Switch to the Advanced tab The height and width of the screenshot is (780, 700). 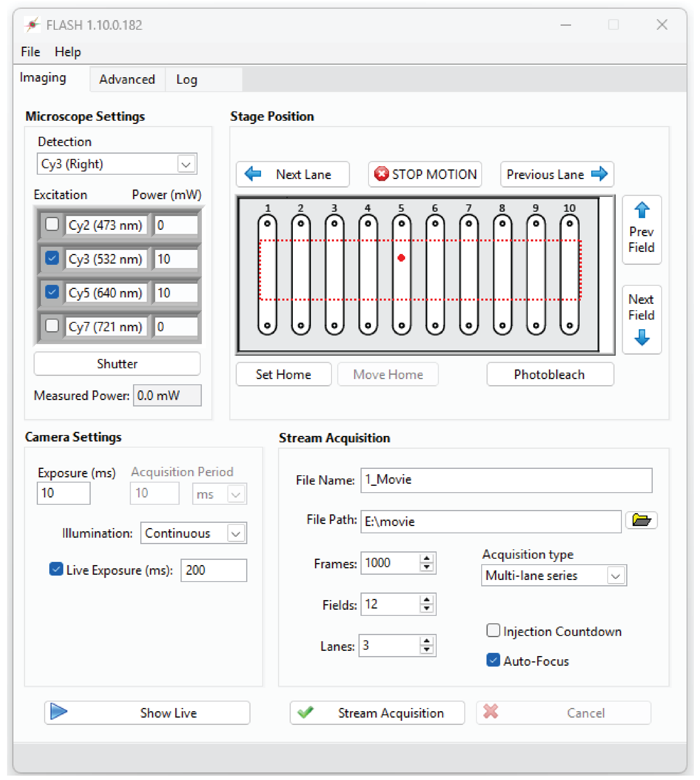point(127,80)
